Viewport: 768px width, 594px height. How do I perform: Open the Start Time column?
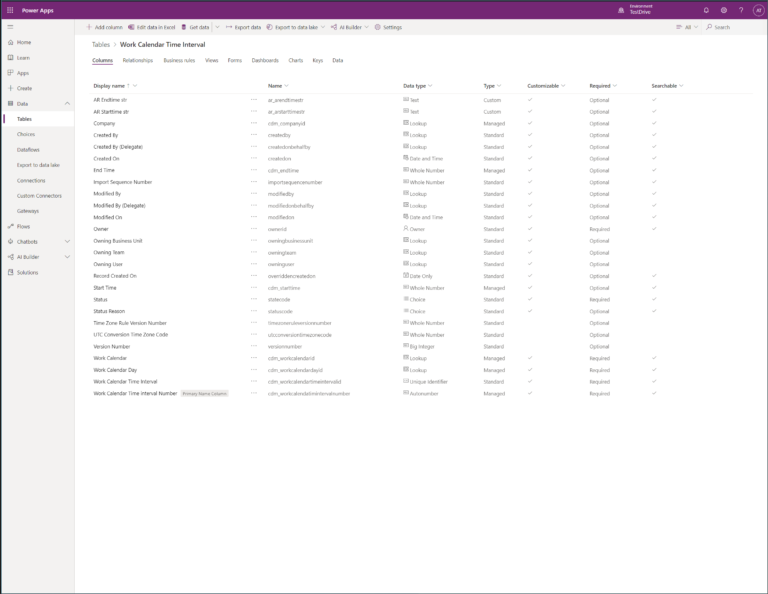105,288
